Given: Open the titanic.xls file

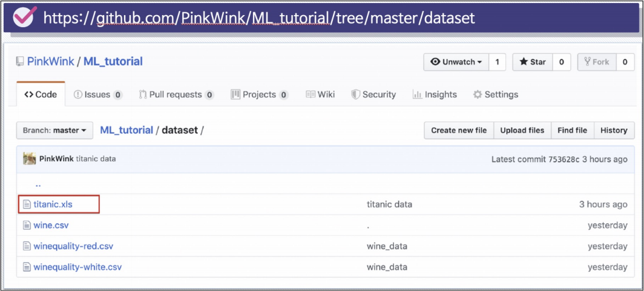Looking at the screenshot, I should pyautogui.click(x=53, y=204).
